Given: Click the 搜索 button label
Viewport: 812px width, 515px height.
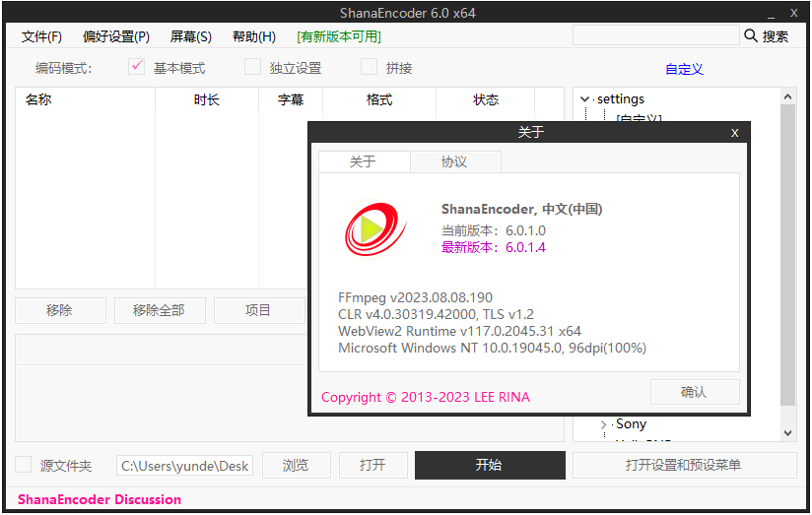Looking at the screenshot, I should pos(776,36).
